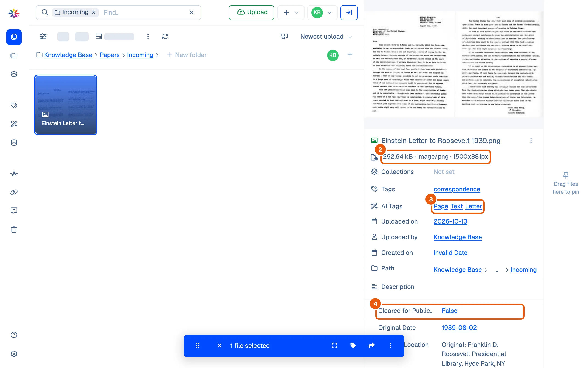
Task: Collapse the details side panel
Action: coord(349,12)
